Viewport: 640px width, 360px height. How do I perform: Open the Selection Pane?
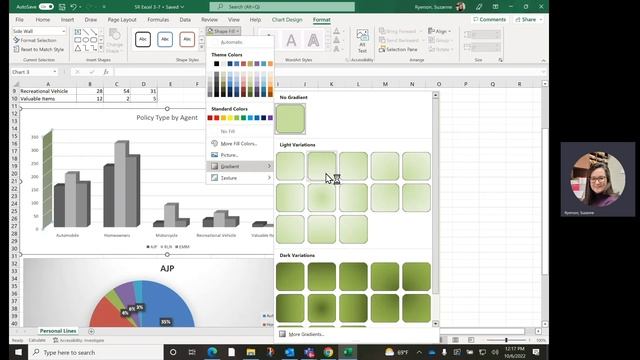398,49
